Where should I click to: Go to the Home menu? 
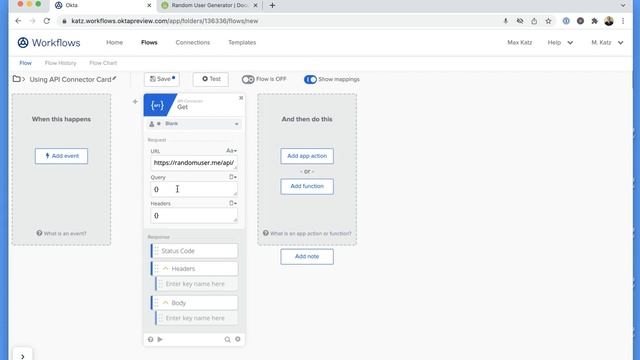coord(114,42)
